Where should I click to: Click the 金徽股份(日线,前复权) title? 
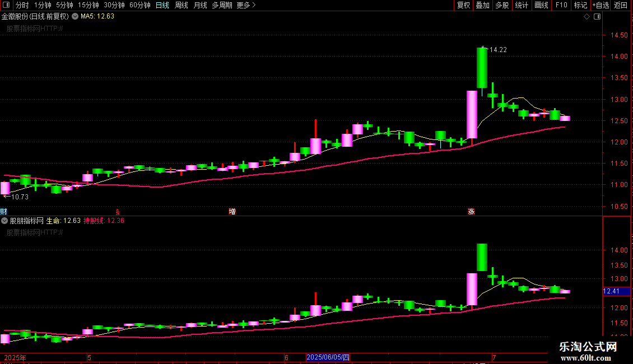pyautogui.click(x=35, y=16)
